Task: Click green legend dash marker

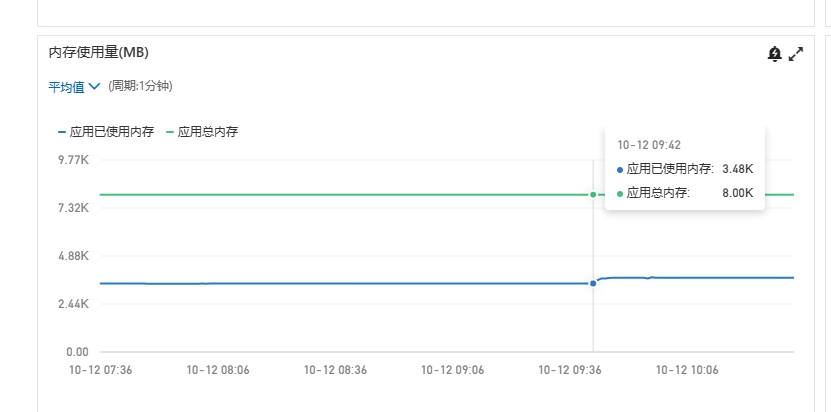Action: tap(170, 131)
